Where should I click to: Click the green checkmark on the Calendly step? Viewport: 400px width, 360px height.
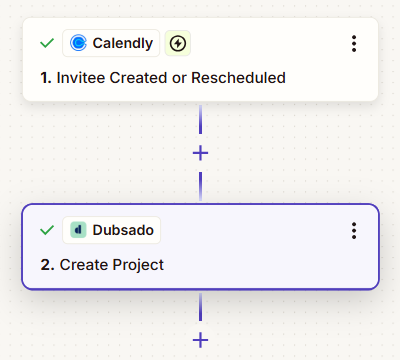47,43
